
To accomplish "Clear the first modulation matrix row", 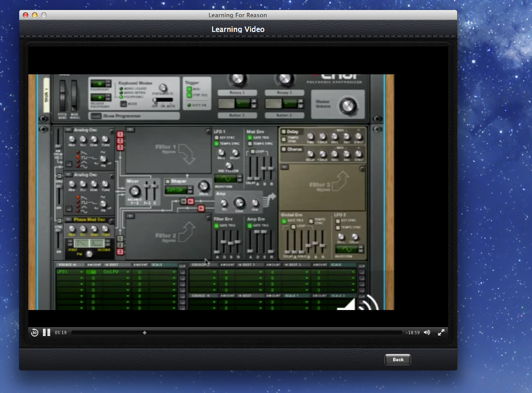I will click(x=183, y=272).
